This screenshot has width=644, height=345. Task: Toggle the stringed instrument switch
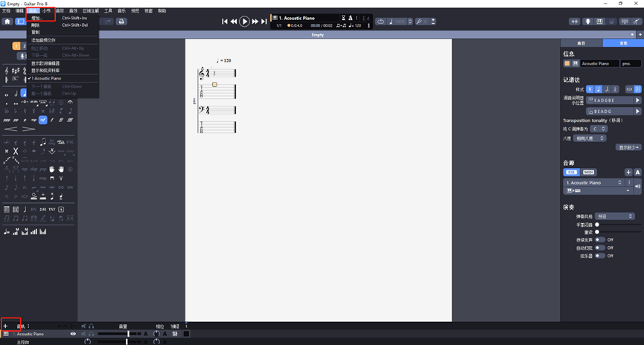(x=599, y=256)
